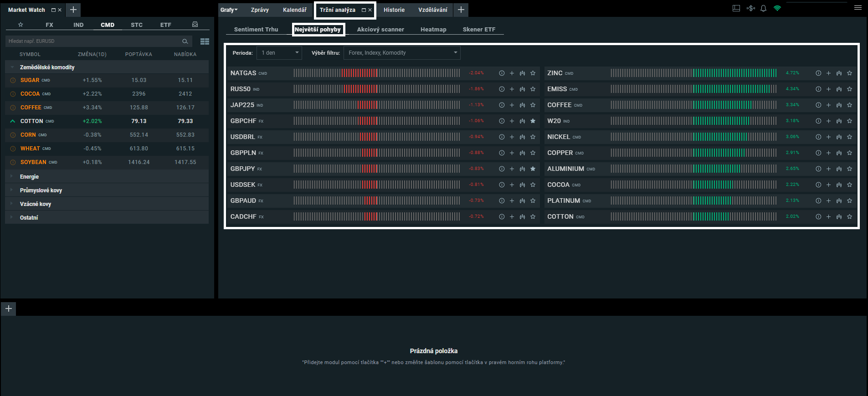
Task: Open info icon for ZINC row
Action: click(818, 73)
